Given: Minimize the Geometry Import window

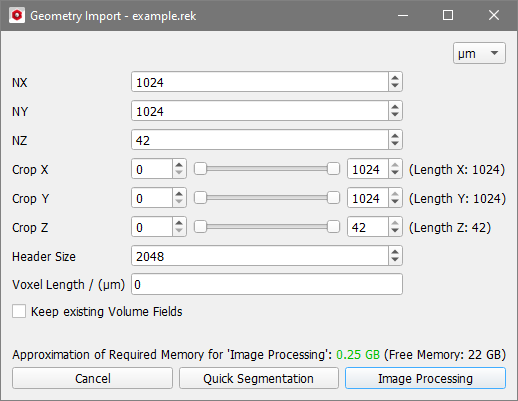Looking at the screenshot, I should (403, 15).
